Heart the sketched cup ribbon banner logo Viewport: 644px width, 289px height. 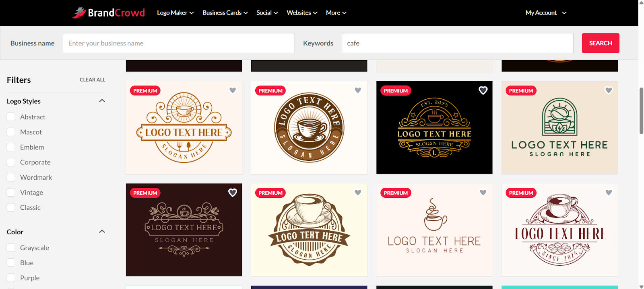[358, 193]
